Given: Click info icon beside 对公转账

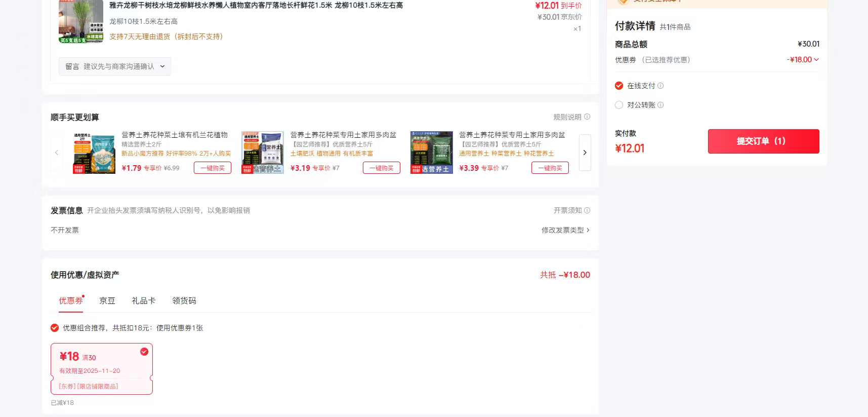Looking at the screenshot, I should (660, 105).
